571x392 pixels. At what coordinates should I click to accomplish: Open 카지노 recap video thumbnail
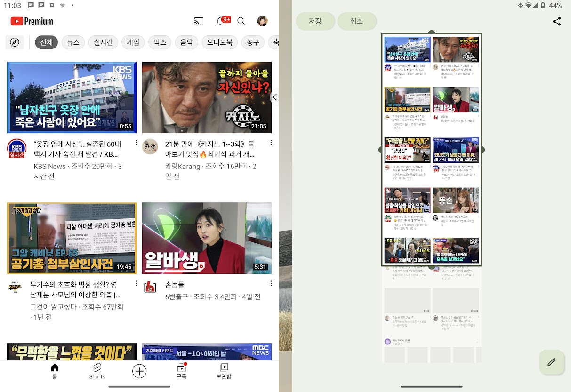click(207, 97)
